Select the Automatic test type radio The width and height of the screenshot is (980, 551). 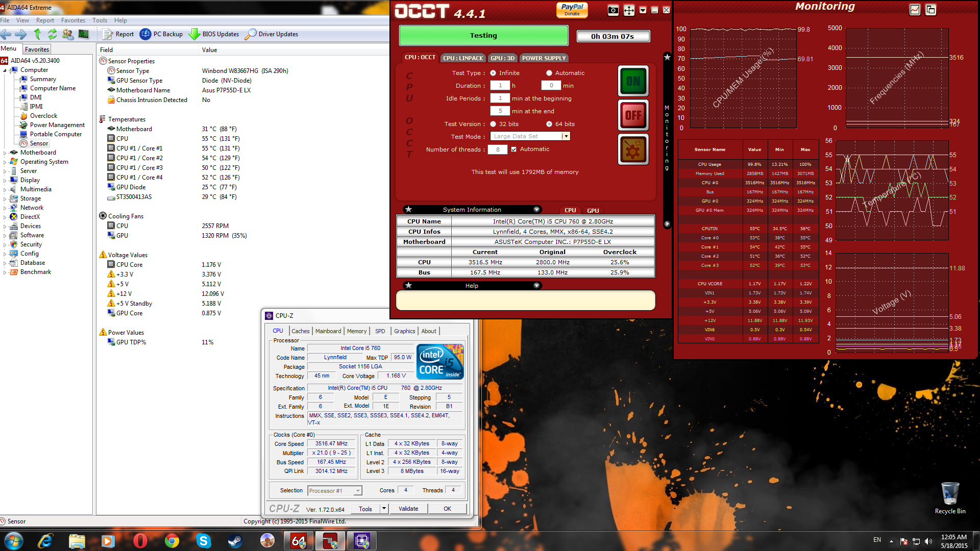[549, 73]
